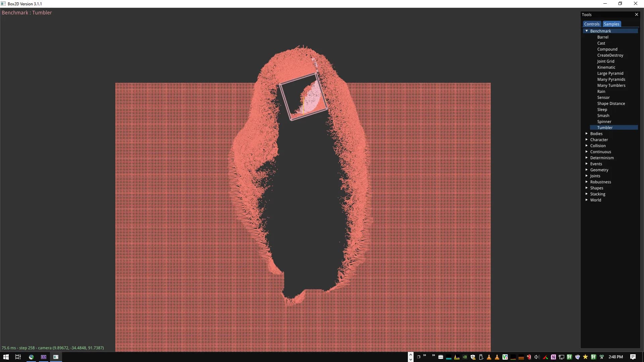Open the OneNote tray icon

[553, 357]
